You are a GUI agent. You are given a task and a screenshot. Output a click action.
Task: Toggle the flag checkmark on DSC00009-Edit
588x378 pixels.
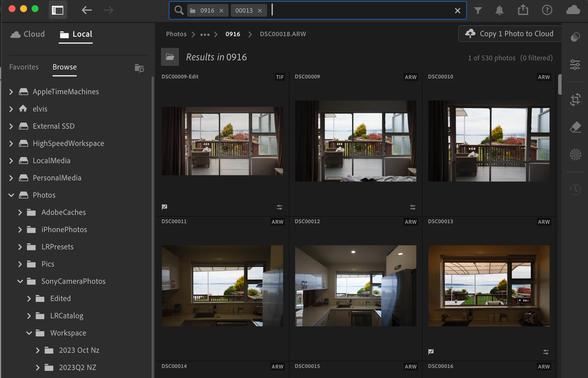165,207
